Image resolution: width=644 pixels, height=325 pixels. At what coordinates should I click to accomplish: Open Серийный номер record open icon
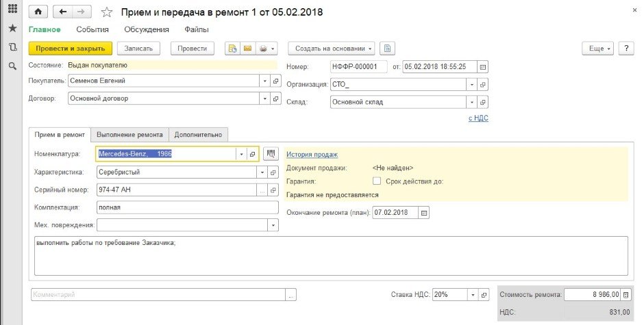tap(273, 190)
